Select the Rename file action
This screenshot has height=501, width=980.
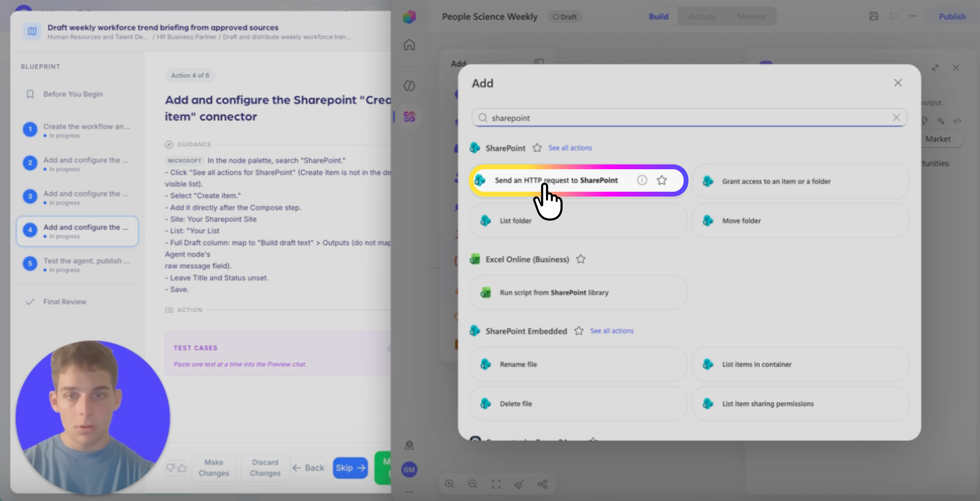(578, 364)
